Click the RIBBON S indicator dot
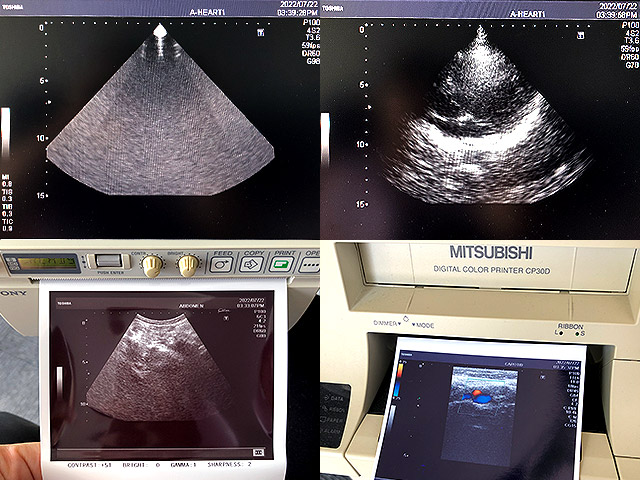 click(577, 333)
